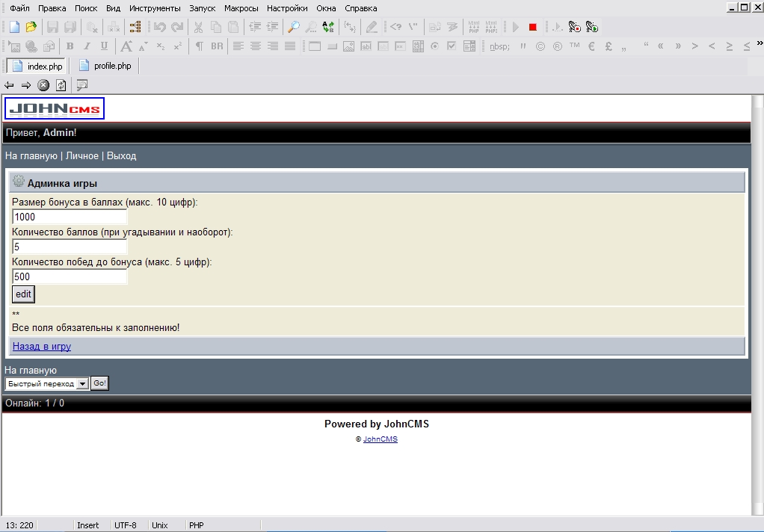
Task: Click the Undo arrow icon
Action: 159,28
